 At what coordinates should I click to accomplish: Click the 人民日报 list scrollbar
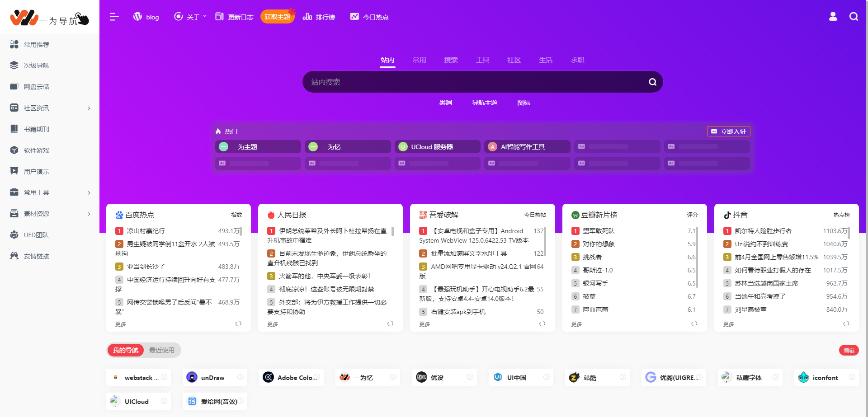pos(392,231)
